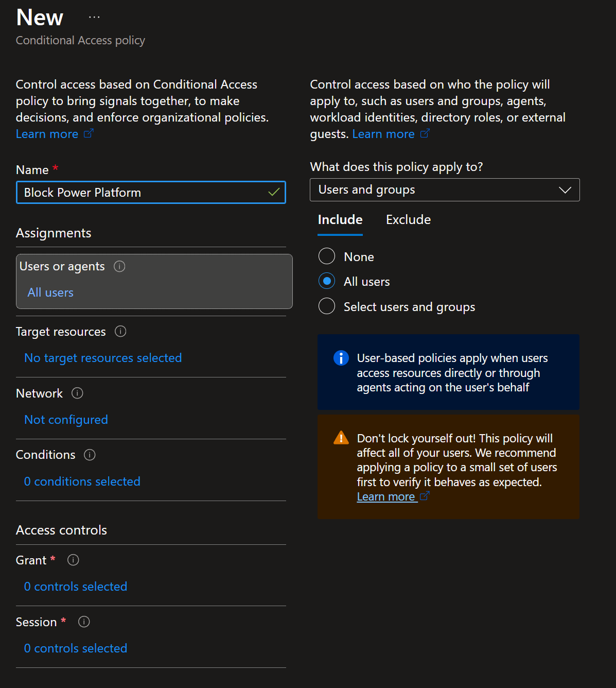
Task: Click info icon next to Target resources
Action: [x=120, y=331]
